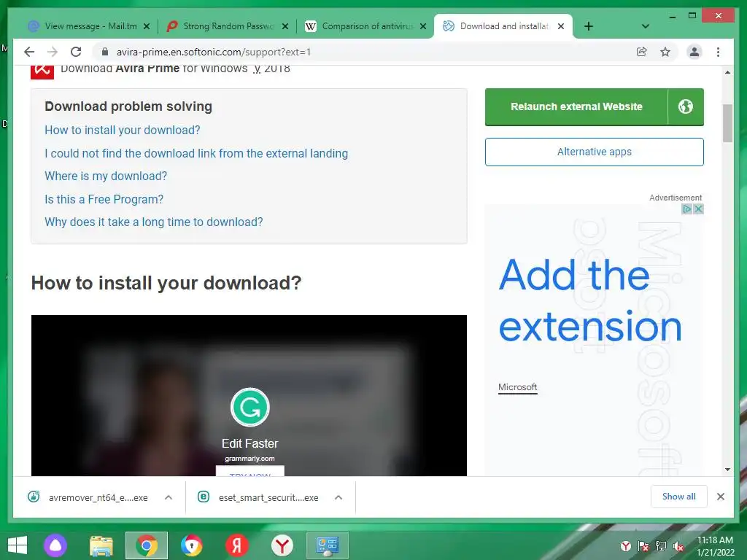Open grammarly.com link in video
747x560 pixels.
(249, 459)
